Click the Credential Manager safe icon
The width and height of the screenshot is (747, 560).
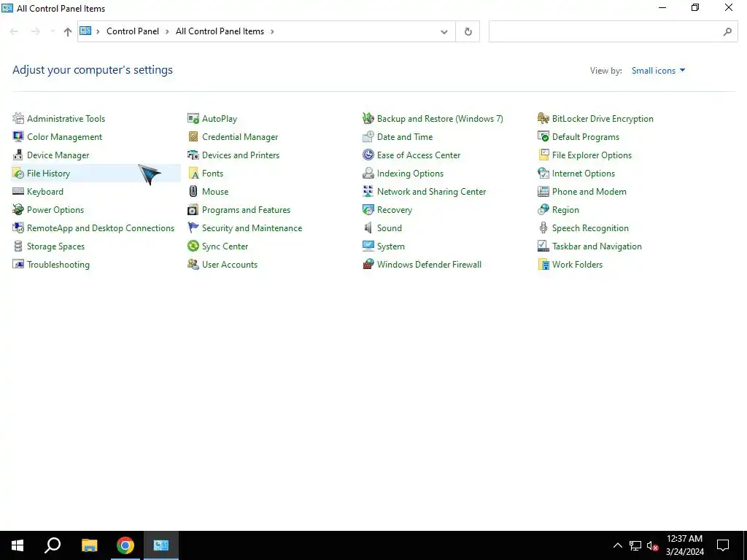tap(193, 136)
